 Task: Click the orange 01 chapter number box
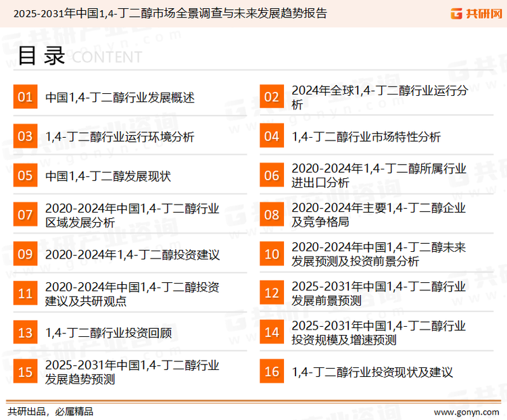tap(25, 97)
